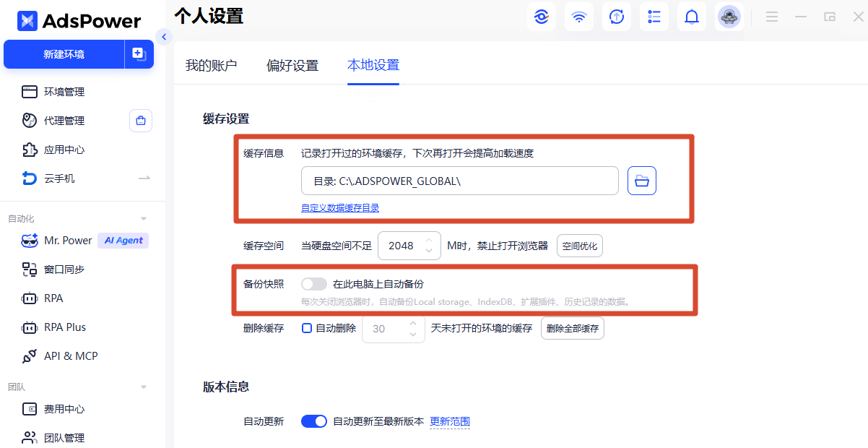Open Mr. Power in sidebar
Viewport: 868px width, 448px height.
68,241
